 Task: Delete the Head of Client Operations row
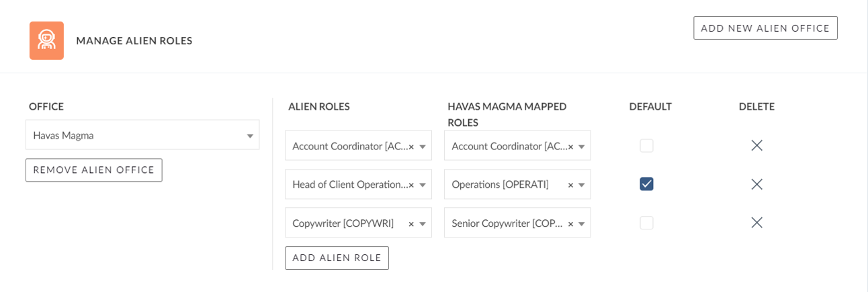756,184
